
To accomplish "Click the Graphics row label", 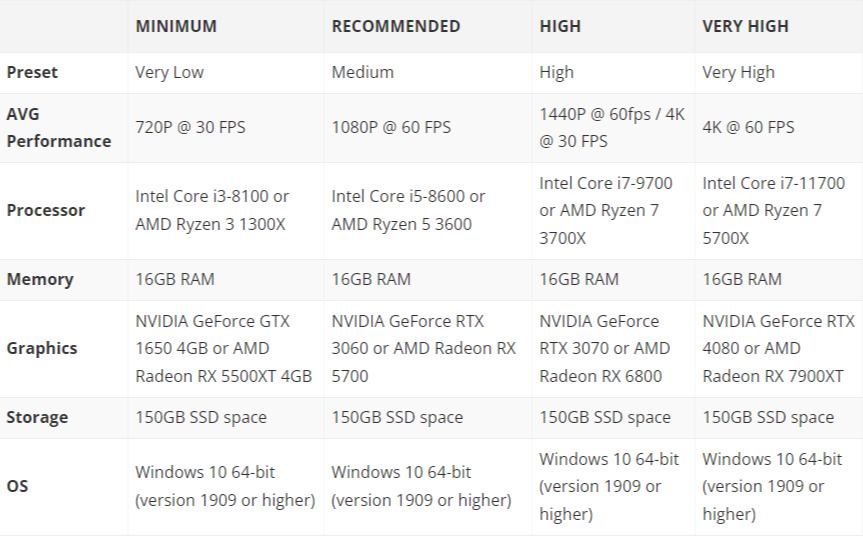I will 42,348.
